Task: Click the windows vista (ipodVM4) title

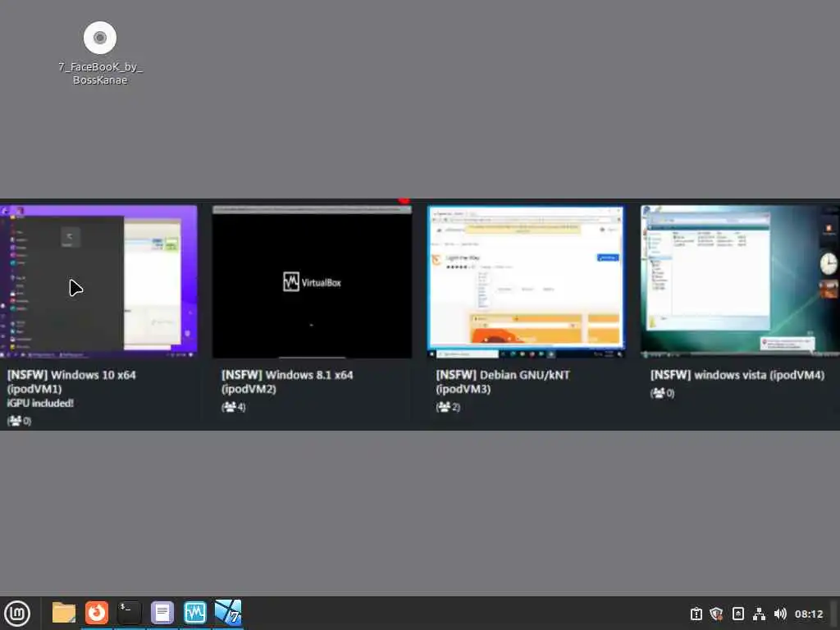Action: (737, 375)
